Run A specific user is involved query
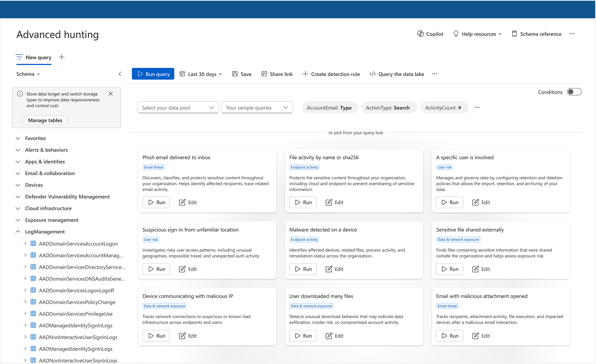The height and width of the screenshot is (364, 596). (450, 202)
